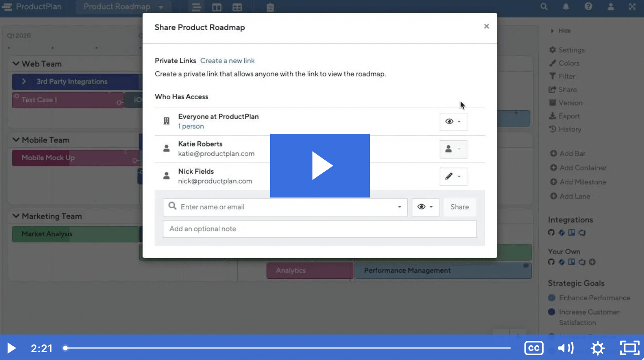Open the user account profile icon

point(611,7)
